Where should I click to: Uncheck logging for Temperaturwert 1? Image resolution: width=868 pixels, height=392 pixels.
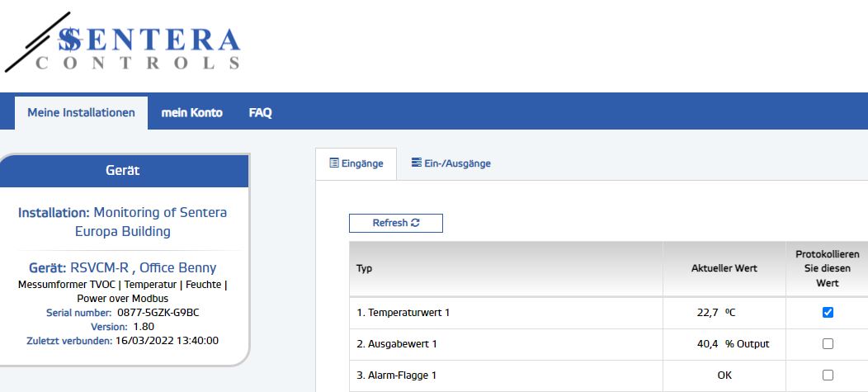pyautogui.click(x=828, y=313)
